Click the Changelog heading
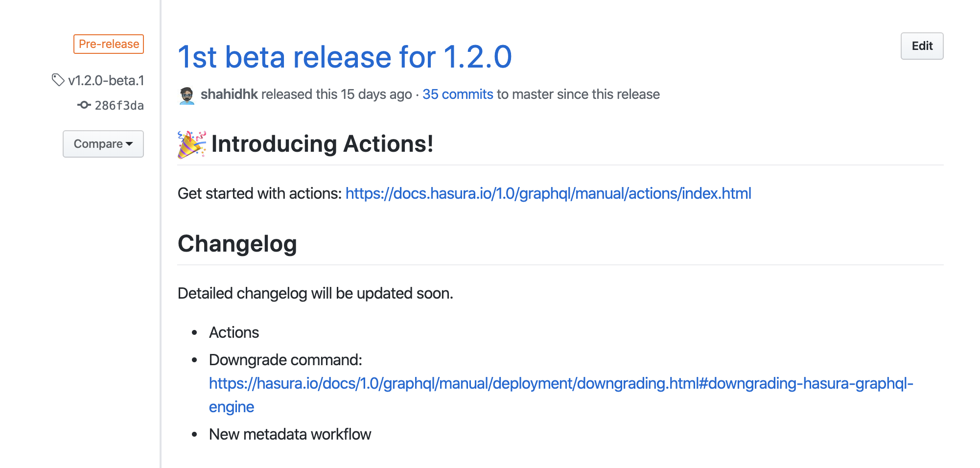 [237, 244]
